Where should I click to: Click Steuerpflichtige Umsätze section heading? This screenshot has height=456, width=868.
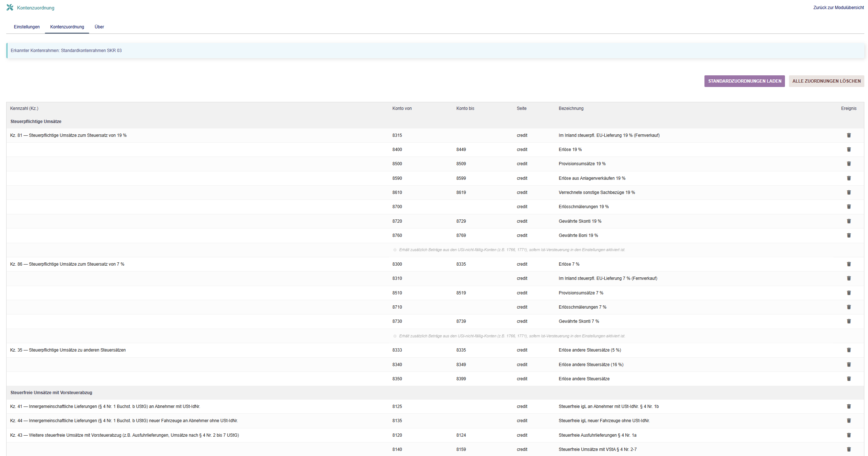(x=36, y=122)
